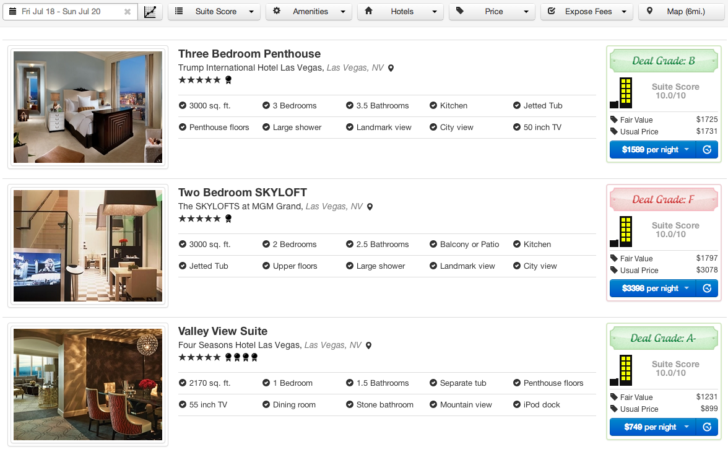Click award ribbon icon under Trump International Hotel
This screenshot has height=452, width=728.
(228, 80)
